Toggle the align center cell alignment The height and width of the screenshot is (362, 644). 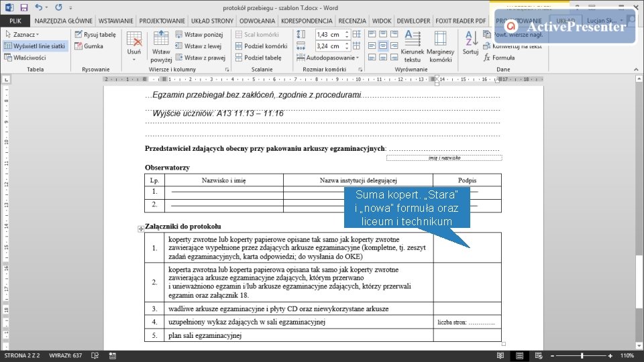383,46
